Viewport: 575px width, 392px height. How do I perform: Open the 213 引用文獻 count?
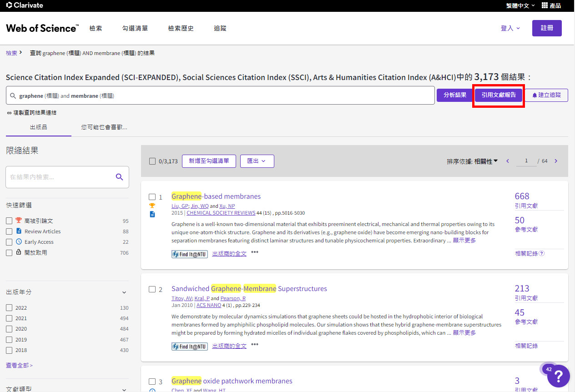522,289
